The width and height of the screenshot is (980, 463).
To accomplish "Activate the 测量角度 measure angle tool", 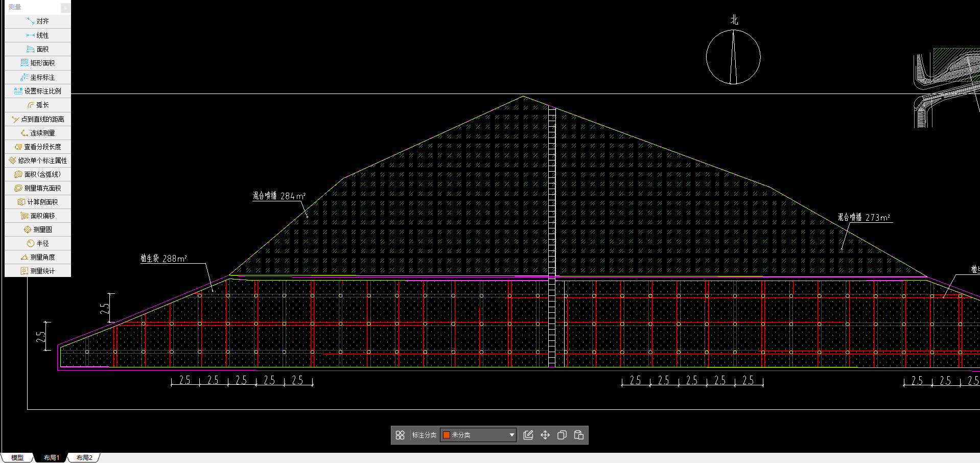I will click(x=38, y=257).
